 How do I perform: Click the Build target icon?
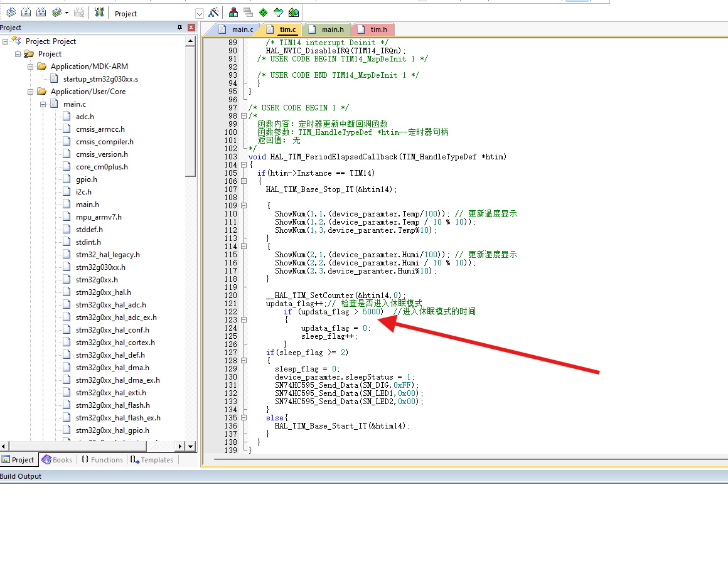26,13
